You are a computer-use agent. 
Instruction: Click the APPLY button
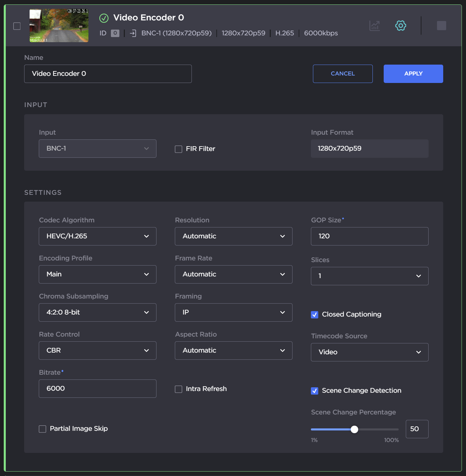coord(413,73)
